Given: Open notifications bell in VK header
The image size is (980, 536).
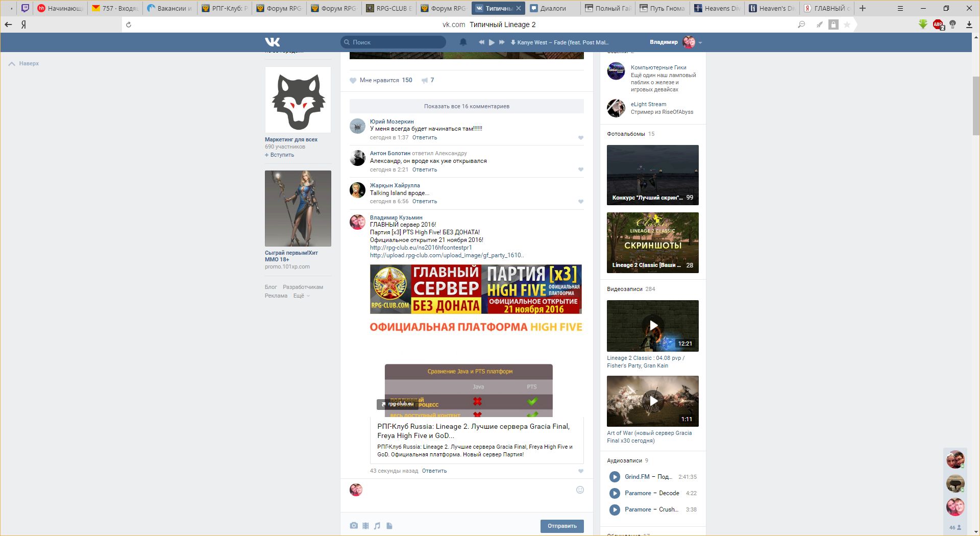Looking at the screenshot, I should click(x=463, y=42).
